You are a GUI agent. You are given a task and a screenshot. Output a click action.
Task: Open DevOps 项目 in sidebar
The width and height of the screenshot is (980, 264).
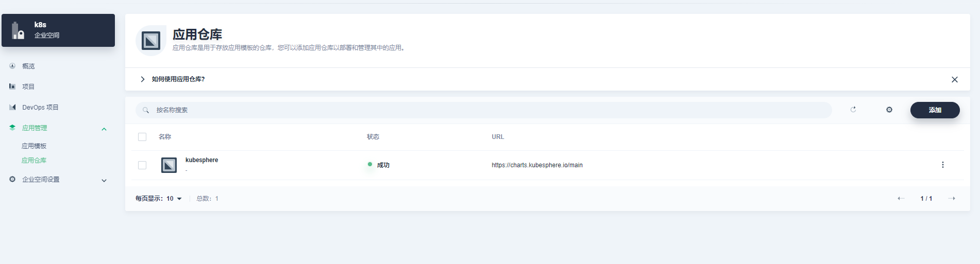40,107
